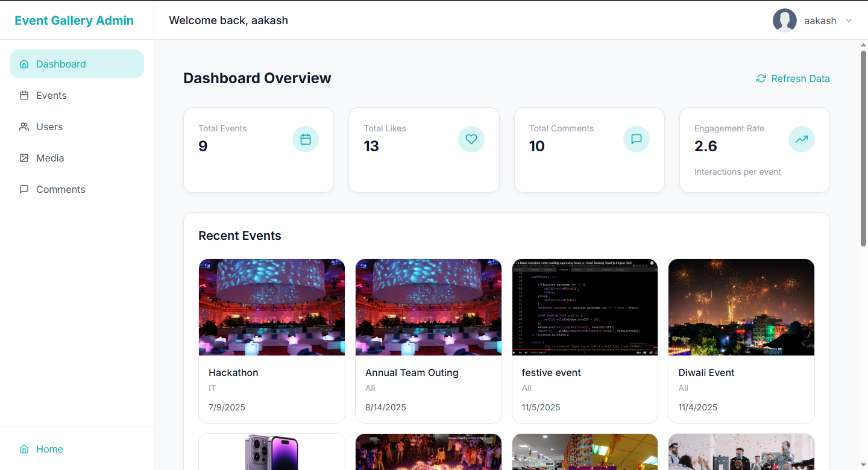
Task: Click the IT category label under Hackathon
Action: pos(212,388)
